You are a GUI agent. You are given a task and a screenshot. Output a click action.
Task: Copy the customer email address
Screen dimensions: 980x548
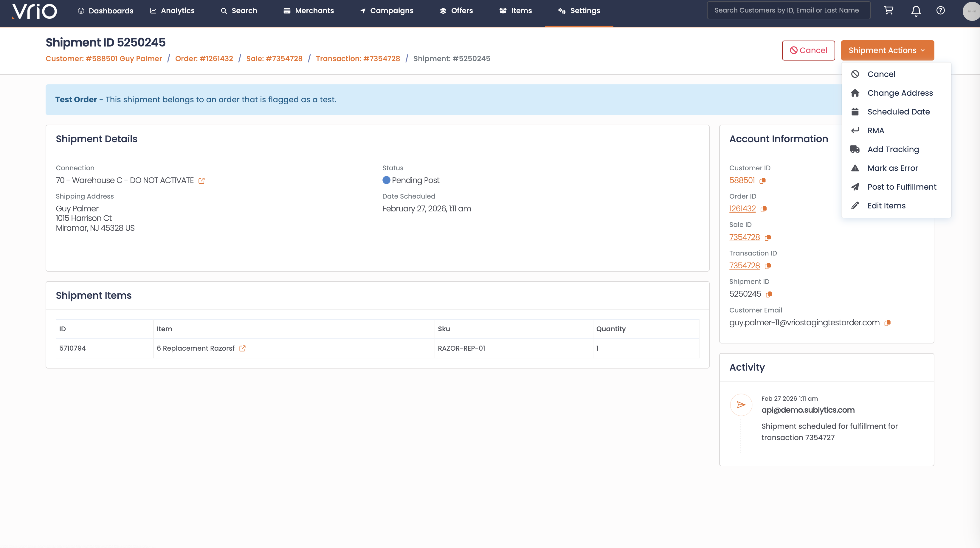pos(888,323)
